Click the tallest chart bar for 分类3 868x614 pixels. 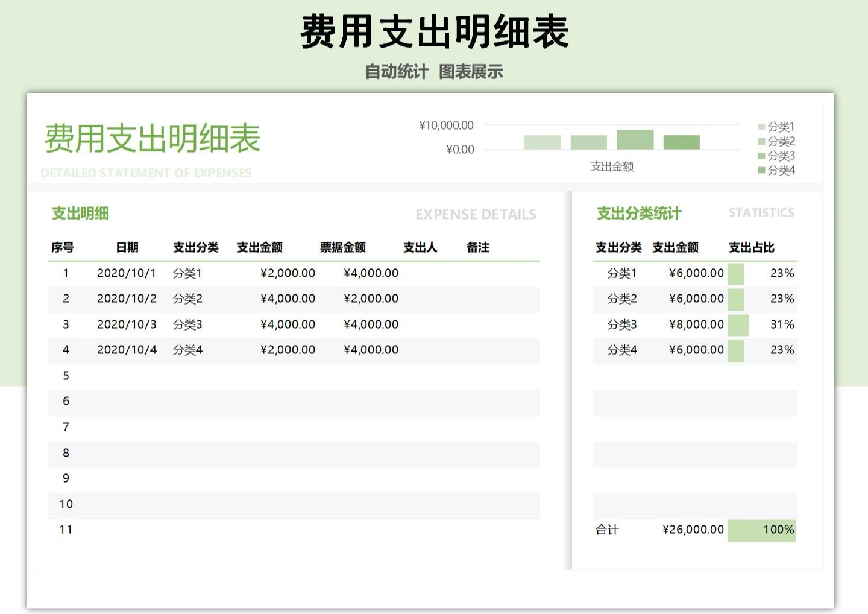click(635, 139)
